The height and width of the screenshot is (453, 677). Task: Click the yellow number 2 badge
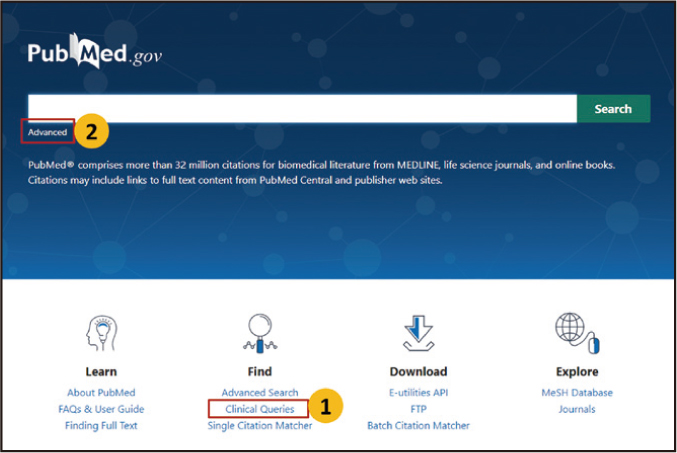(x=91, y=132)
